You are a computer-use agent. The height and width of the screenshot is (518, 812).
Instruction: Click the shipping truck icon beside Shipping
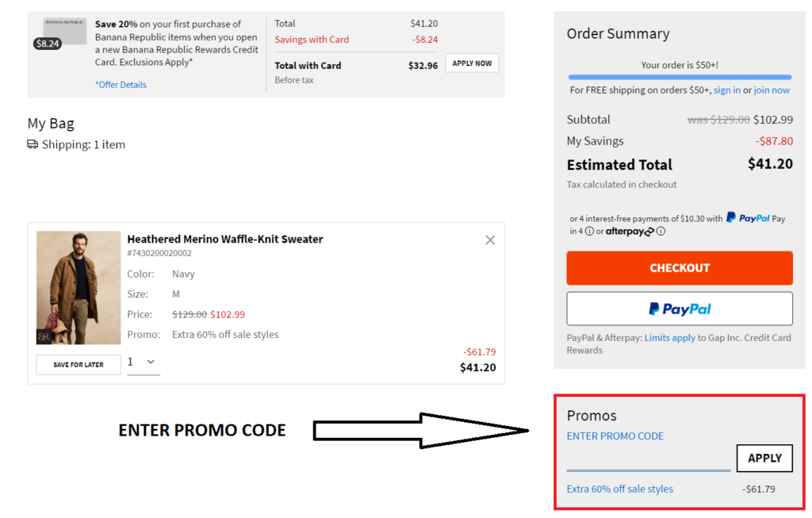coord(32,144)
